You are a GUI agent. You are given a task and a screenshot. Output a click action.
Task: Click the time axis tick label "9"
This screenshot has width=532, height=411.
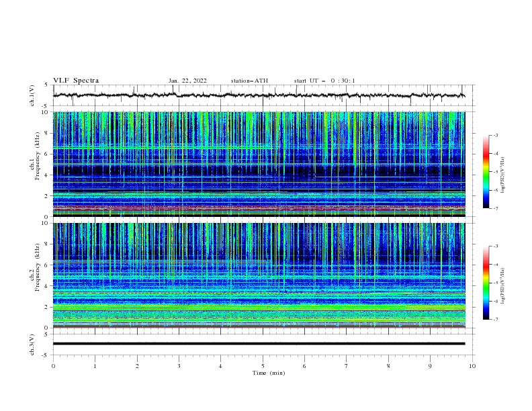pos(430,366)
